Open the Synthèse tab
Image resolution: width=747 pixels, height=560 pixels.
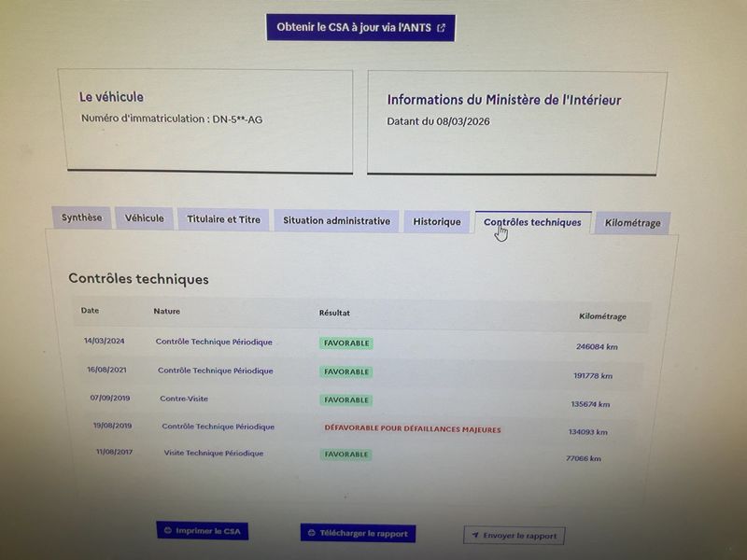[x=81, y=217]
